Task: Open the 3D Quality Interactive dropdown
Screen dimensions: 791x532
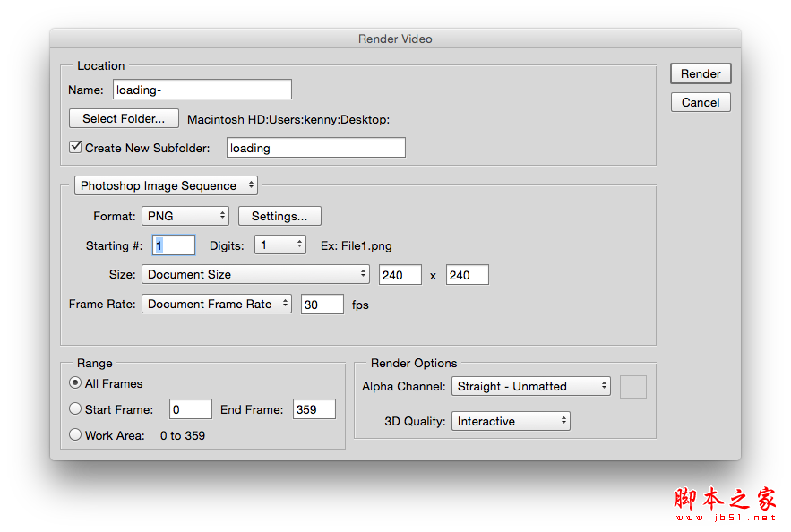Action: (511, 421)
